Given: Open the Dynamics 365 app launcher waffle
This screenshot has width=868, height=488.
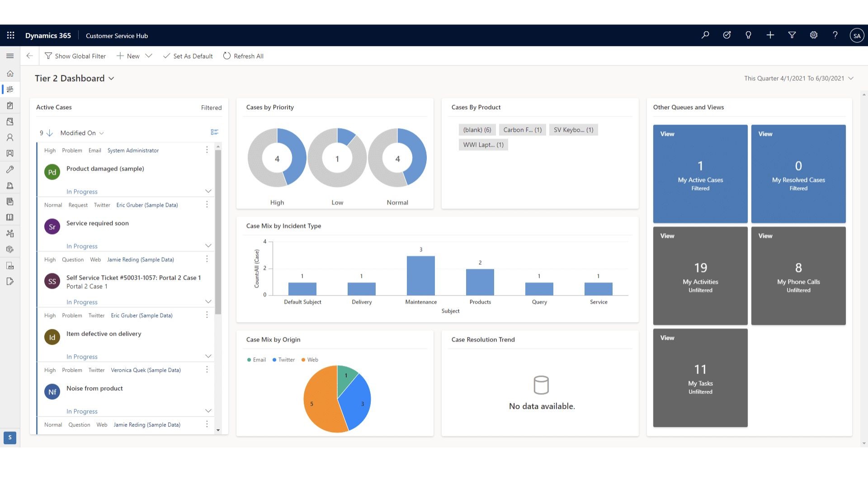Looking at the screenshot, I should pyautogui.click(x=10, y=35).
